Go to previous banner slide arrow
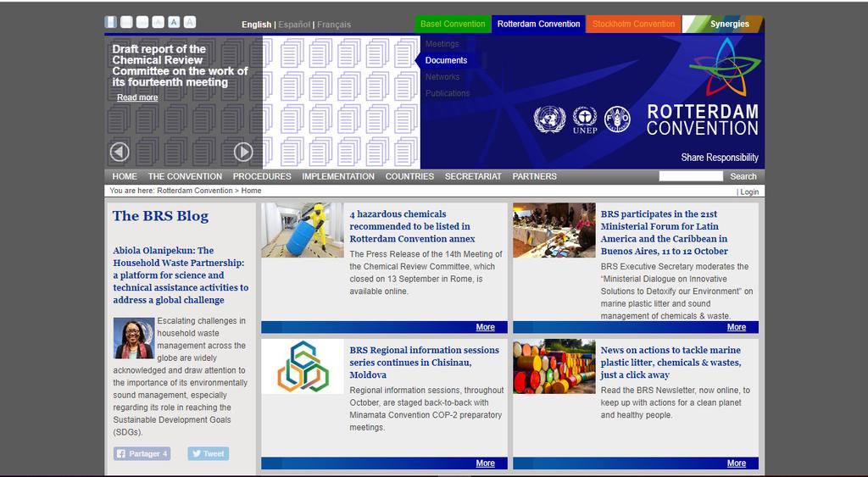The width and height of the screenshot is (868, 477). [x=120, y=152]
